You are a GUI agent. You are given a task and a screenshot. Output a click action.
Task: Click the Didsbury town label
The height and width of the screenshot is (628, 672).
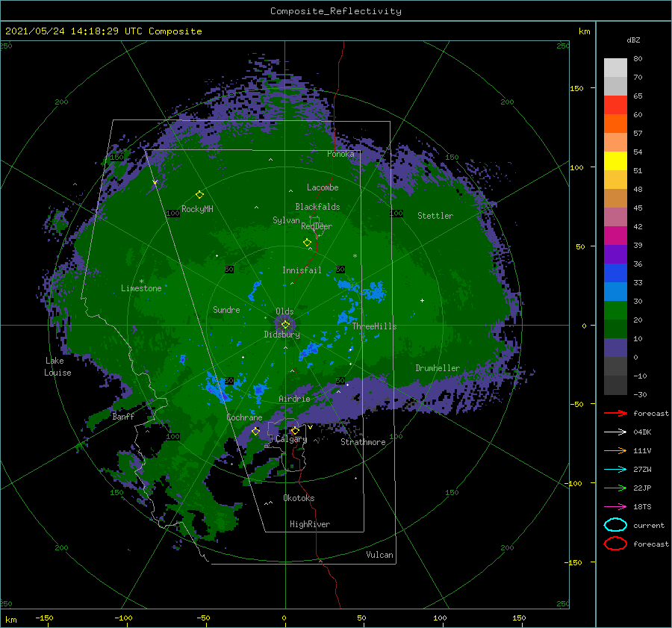coord(281,335)
